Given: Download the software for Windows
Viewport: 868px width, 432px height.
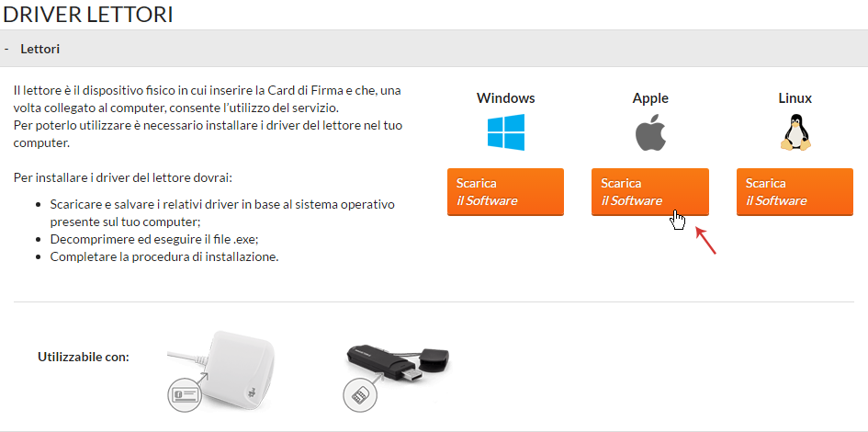Looking at the screenshot, I should click(x=505, y=191).
